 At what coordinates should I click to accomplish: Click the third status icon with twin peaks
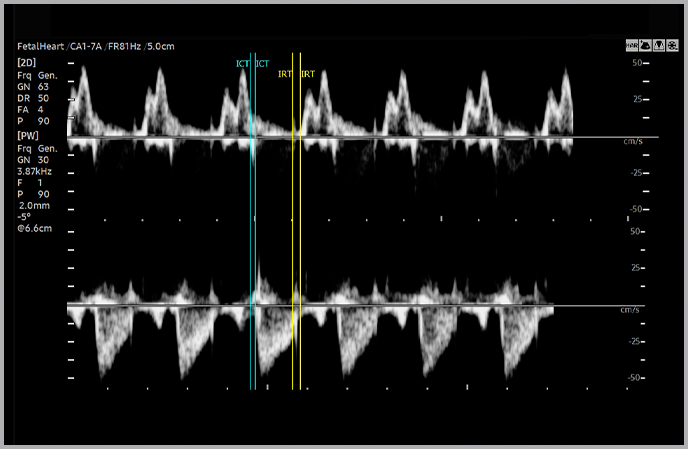coord(657,46)
